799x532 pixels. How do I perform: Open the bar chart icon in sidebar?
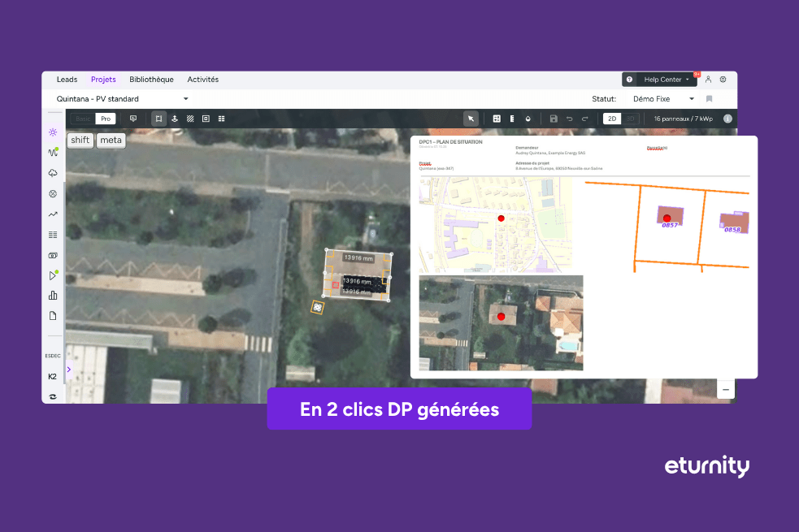tap(53, 296)
